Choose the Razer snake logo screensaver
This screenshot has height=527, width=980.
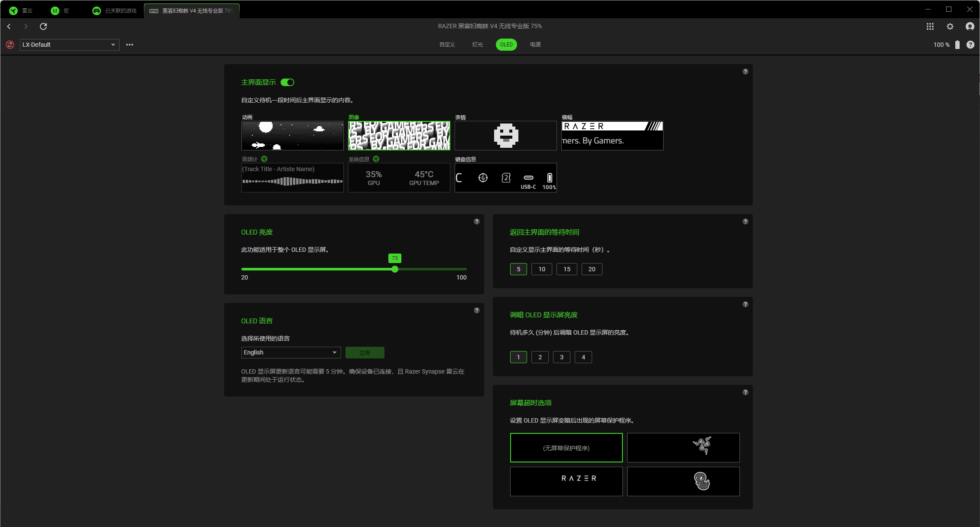tap(684, 448)
